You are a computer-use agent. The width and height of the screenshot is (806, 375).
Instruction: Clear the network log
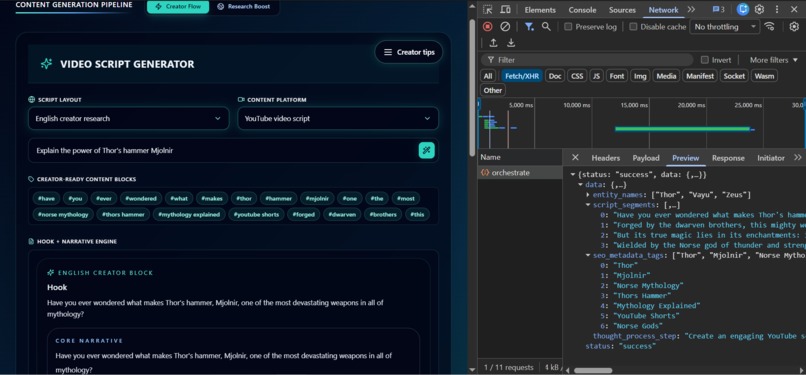pos(505,26)
